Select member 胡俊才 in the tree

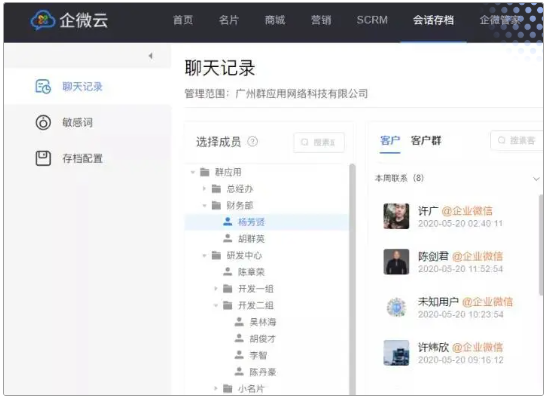coord(263,339)
